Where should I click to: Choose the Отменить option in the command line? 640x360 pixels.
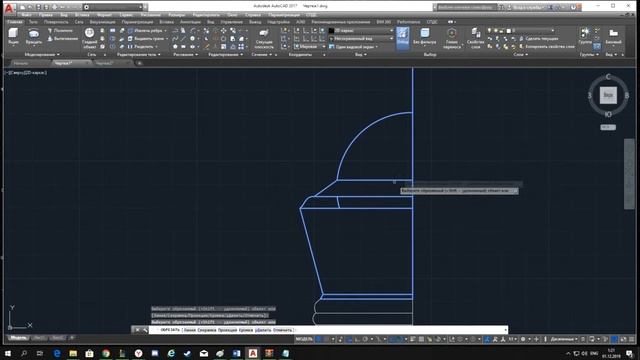tap(282, 330)
